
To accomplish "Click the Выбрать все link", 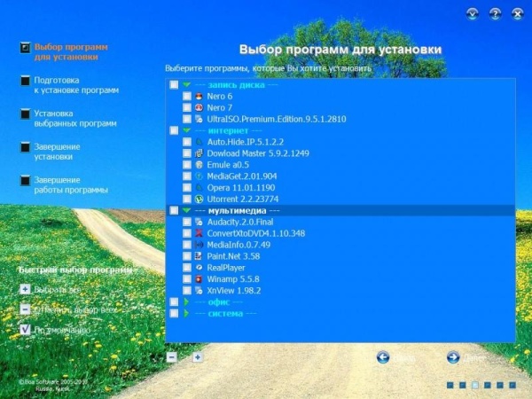I will tap(58, 290).
